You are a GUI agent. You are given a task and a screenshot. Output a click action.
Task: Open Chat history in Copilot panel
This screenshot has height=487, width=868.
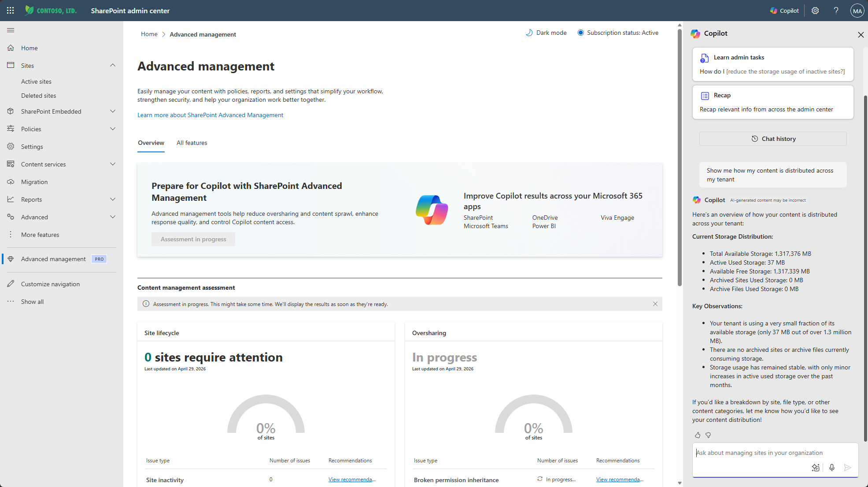click(x=773, y=139)
